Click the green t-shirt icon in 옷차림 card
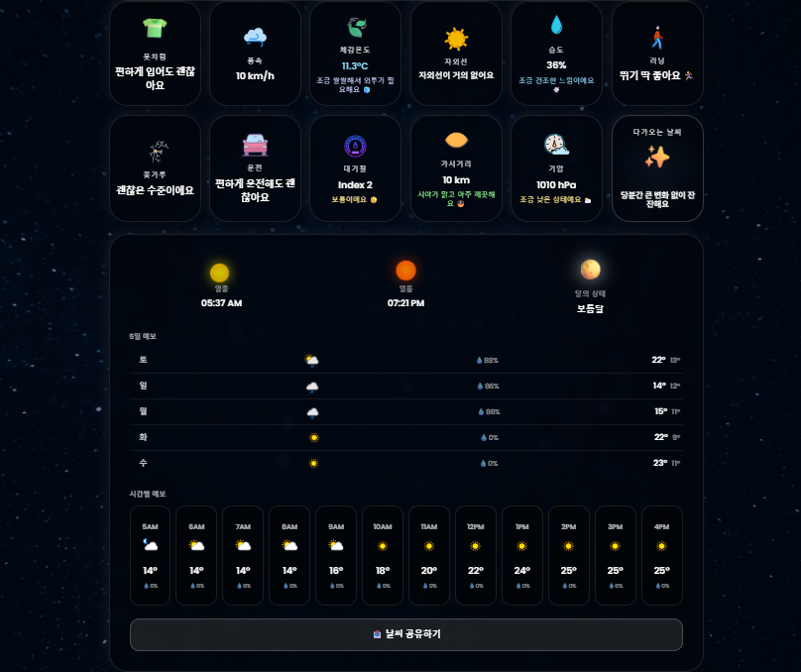This screenshot has width=801, height=672. coord(155,28)
